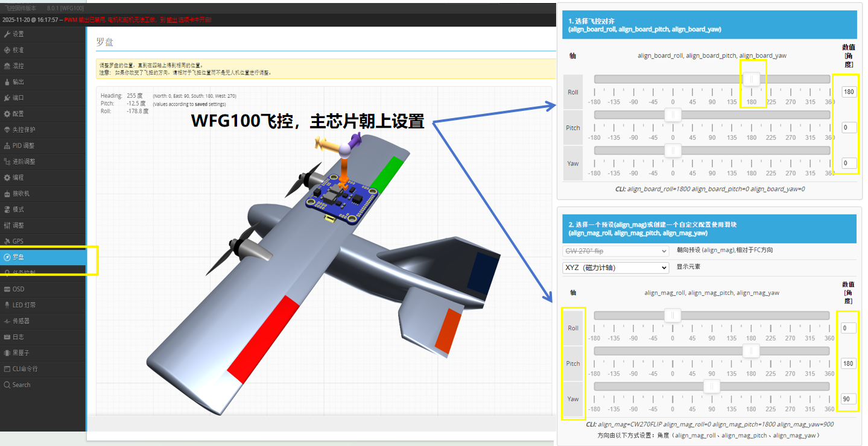Click the 黑匣子 blackbox sidebar icon
The height and width of the screenshot is (446, 868).
(7, 353)
